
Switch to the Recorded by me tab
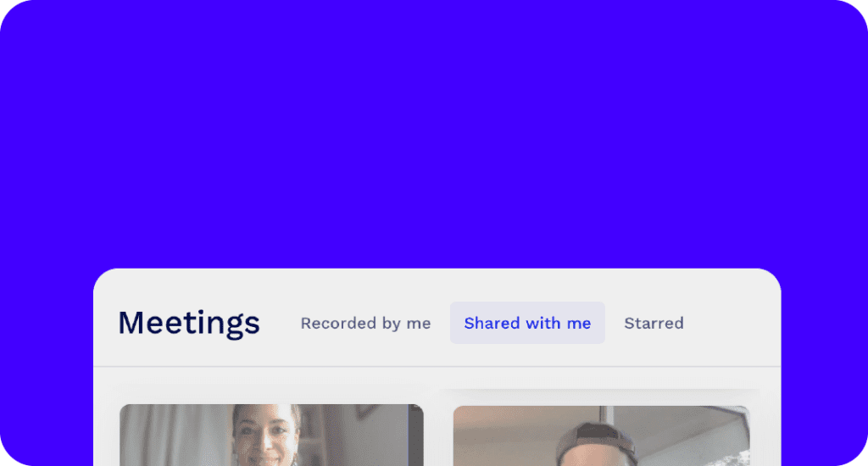[x=365, y=323]
